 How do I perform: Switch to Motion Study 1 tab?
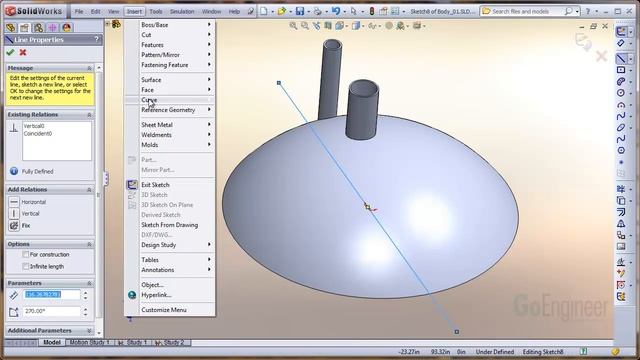(90, 342)
